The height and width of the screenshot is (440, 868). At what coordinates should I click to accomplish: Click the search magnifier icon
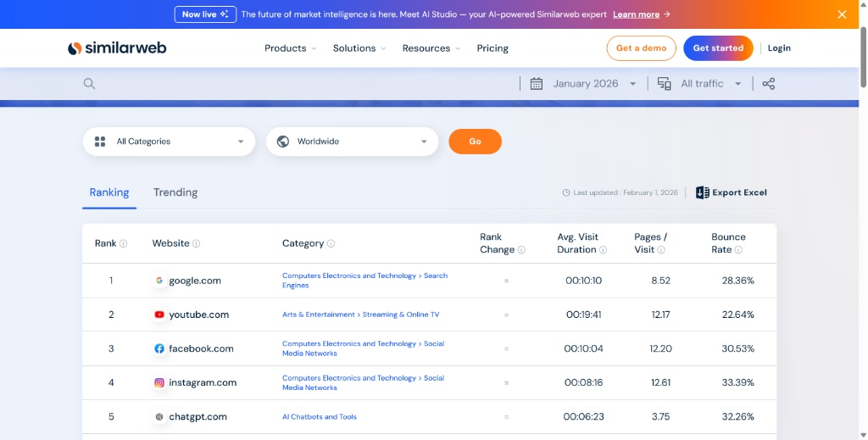click(89, 84)
